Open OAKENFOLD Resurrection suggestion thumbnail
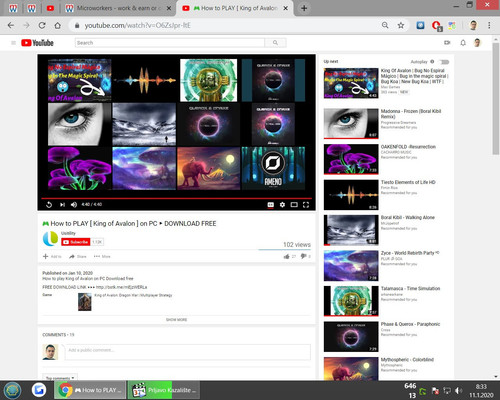 [351, 159]
